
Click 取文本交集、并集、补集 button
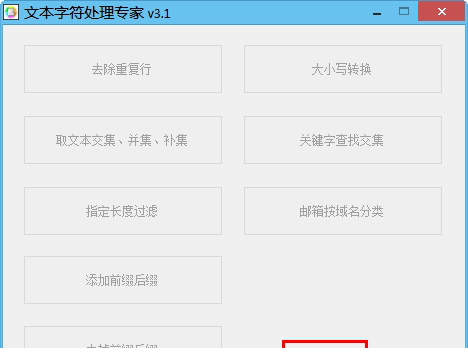tap(123, 140)
